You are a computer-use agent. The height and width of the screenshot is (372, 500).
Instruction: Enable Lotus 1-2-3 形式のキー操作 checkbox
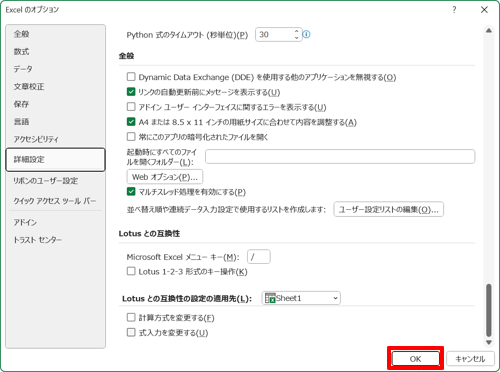(131, 271)
